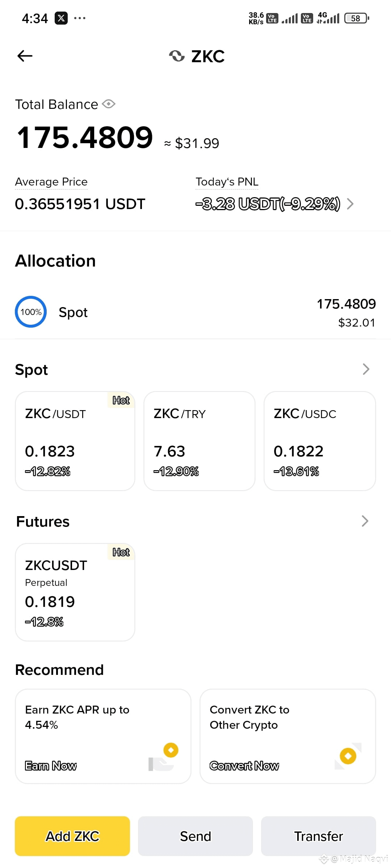
Task: Tap the Earn Now link
Action: (51, 766)
